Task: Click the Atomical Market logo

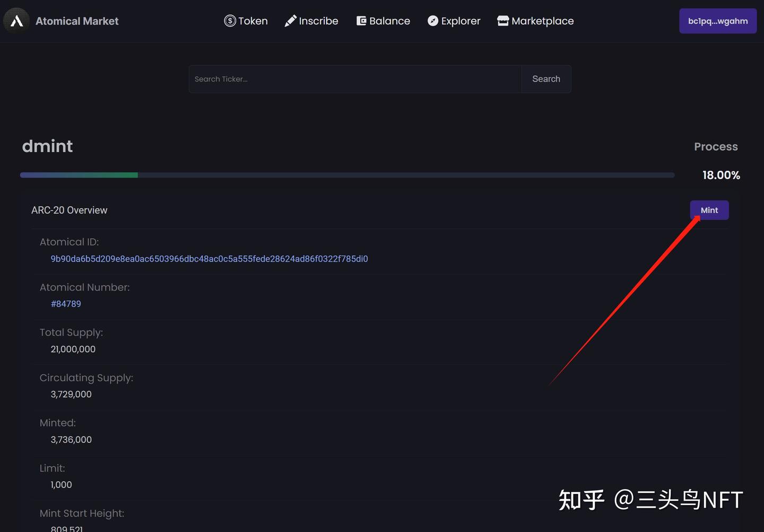Action: pyautogui.click(x=61, y=21)
